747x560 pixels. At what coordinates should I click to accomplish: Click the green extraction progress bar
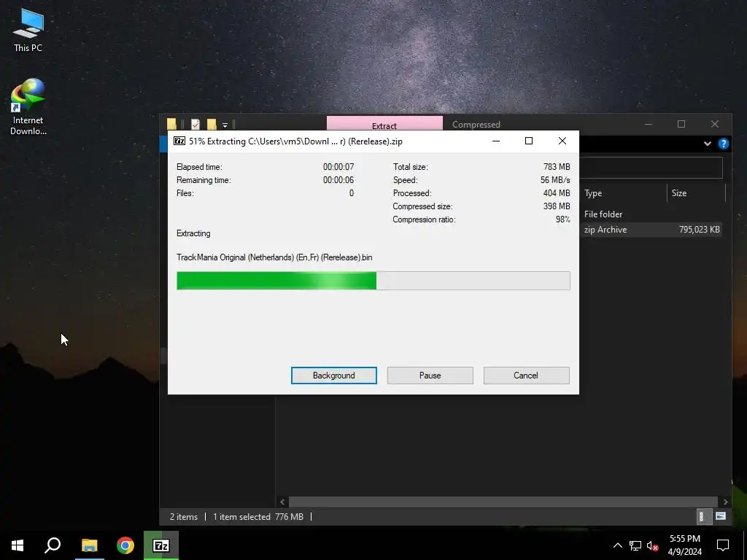point(373,281)
